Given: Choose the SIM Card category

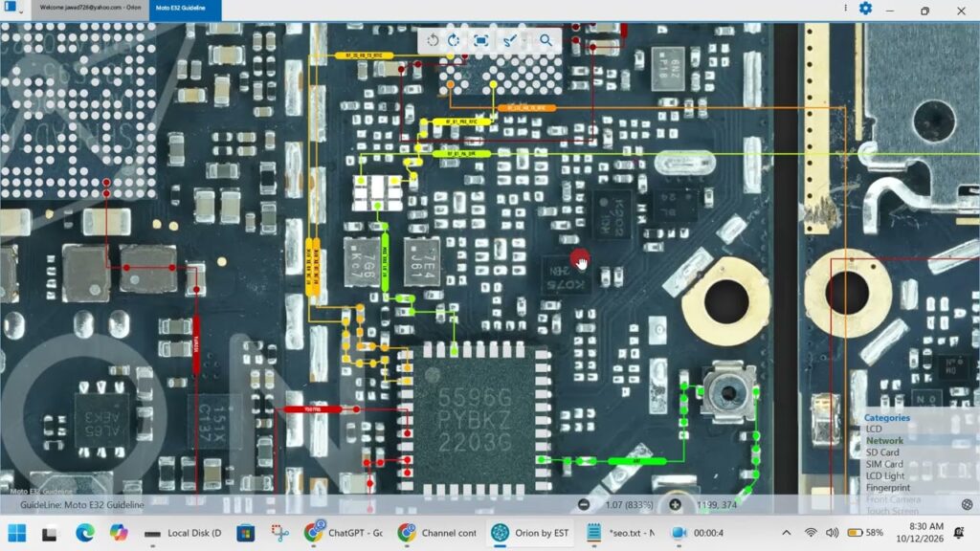Looking at the screenshot, I should coord(884,464).
